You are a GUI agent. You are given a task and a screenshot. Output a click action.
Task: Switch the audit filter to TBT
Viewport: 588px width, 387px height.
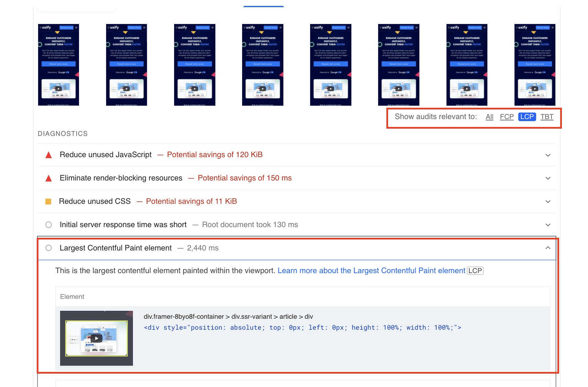tap(547, 117)
